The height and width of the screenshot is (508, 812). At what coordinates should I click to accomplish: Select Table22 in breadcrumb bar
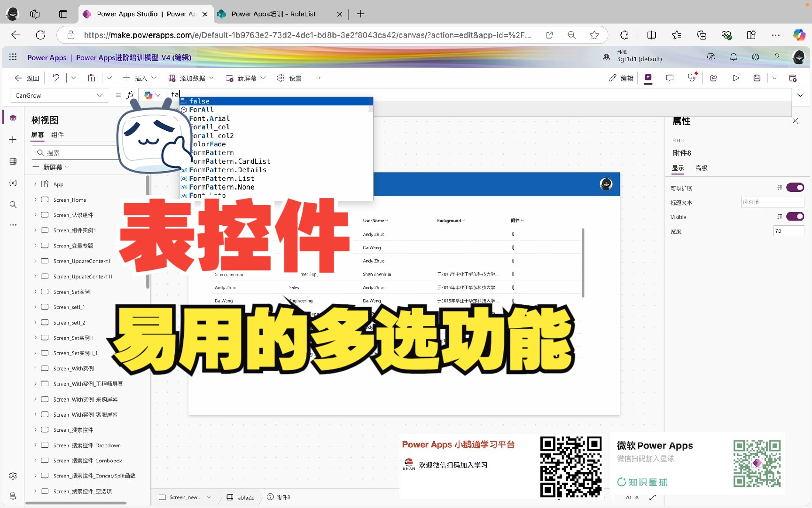[x=240, y=497]
